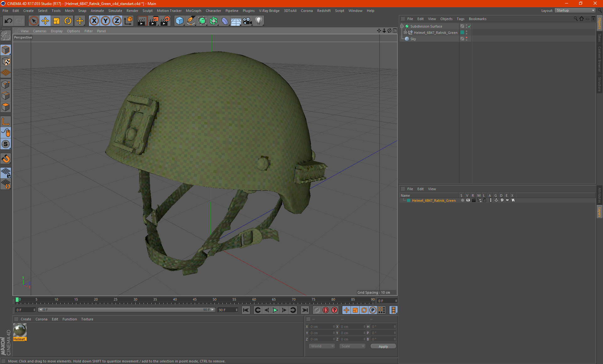Switch to Texture mode
The height and width of the screenshot is (364, 603).
(6, 62)
